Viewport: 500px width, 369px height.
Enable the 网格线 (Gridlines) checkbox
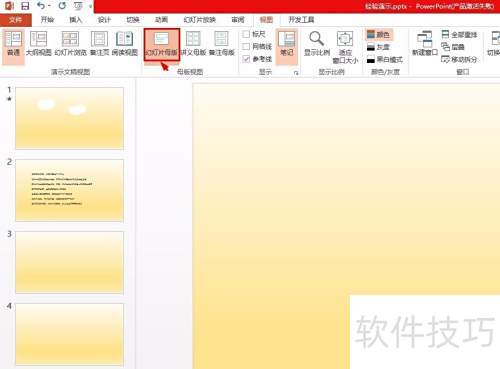tap(246, 46)
